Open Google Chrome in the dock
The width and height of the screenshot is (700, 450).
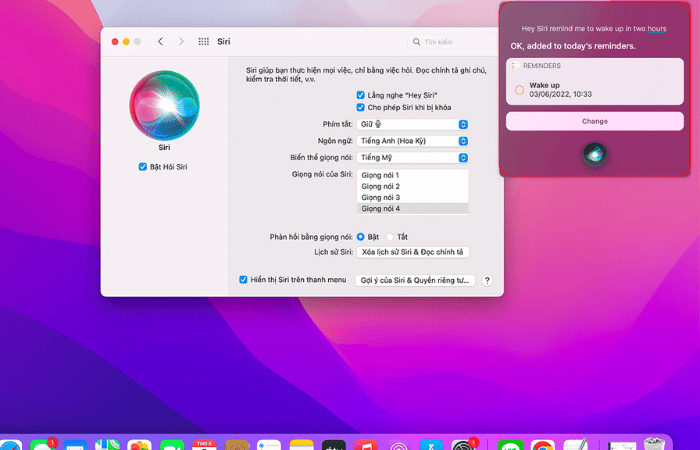coord(542,445)
